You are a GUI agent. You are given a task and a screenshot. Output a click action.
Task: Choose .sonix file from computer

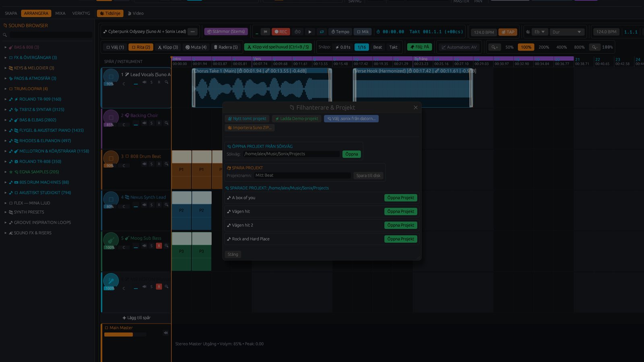pyautogui.click(x=351, y=119)
